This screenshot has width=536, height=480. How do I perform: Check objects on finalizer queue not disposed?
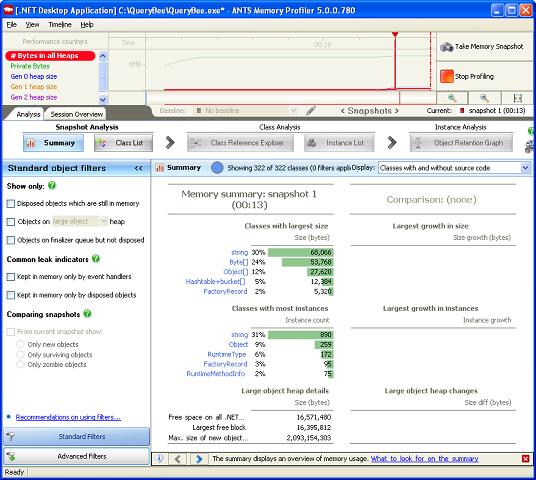11,240
